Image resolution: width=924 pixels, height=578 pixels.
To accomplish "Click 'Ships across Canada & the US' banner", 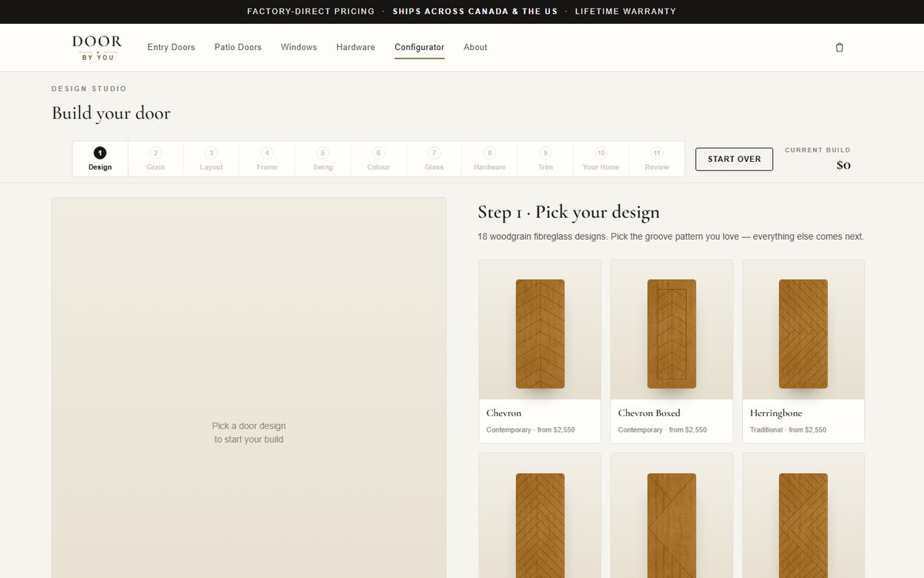I will [x=474, y=12].
